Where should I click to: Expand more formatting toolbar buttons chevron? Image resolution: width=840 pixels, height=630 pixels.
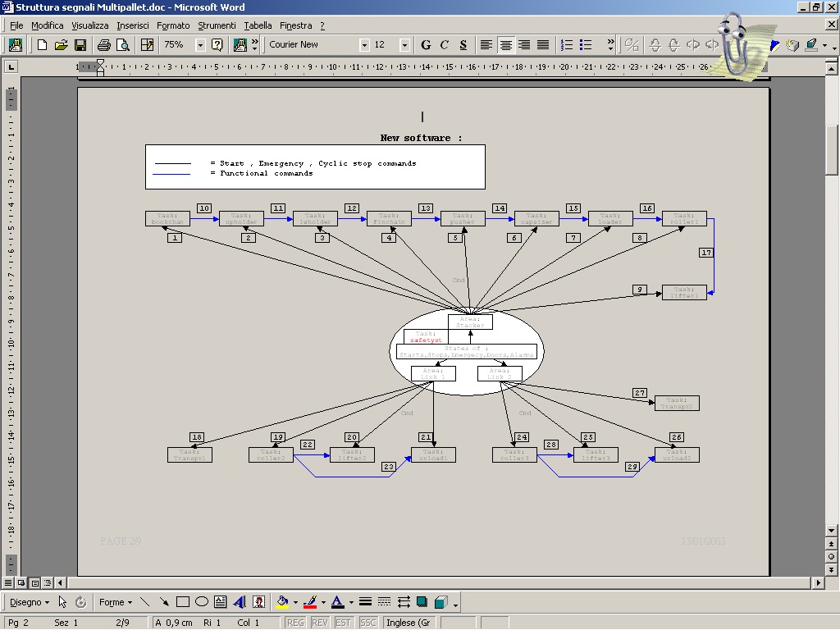point(610,45)
